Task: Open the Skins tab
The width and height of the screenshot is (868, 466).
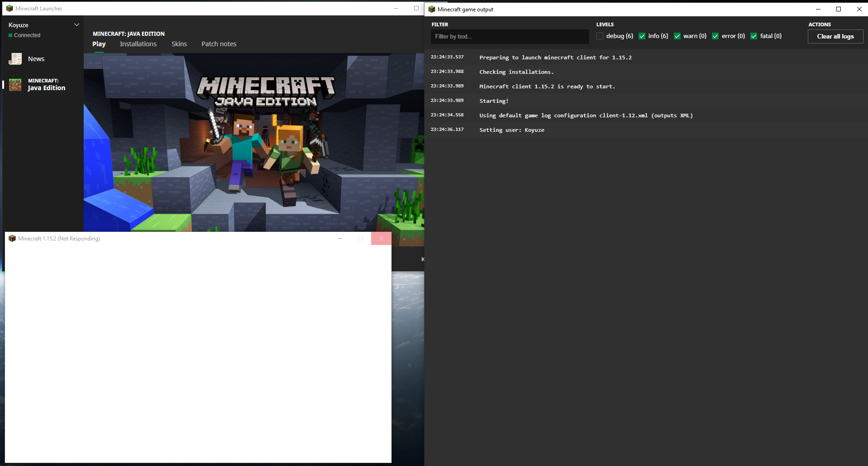Action: pos(179,44)
